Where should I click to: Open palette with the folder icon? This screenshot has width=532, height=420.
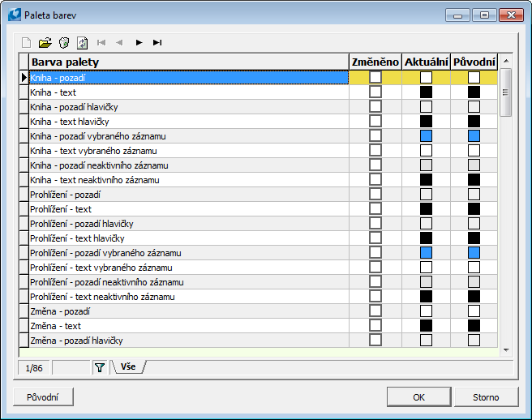click(x=45, y=43)
